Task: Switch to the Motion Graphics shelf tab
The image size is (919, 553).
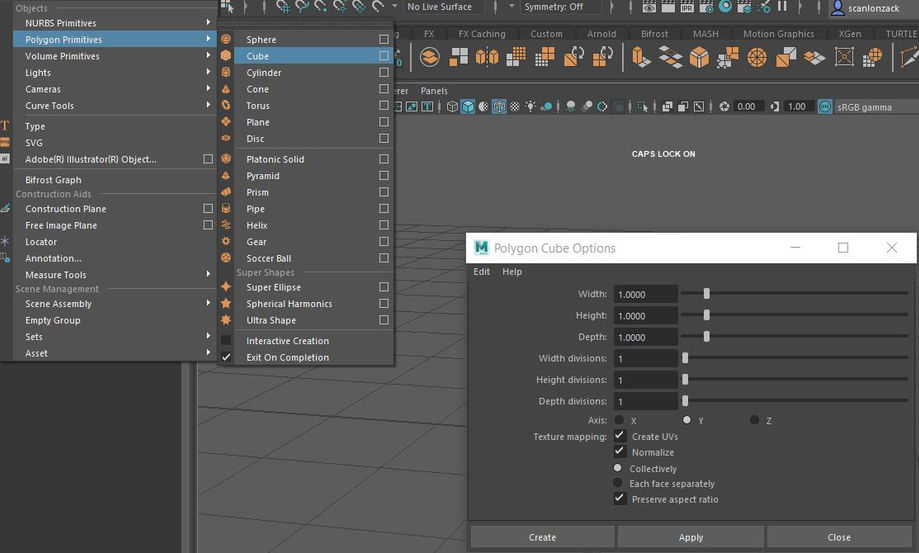Action: pyautogui.click(x=778, y=34)
